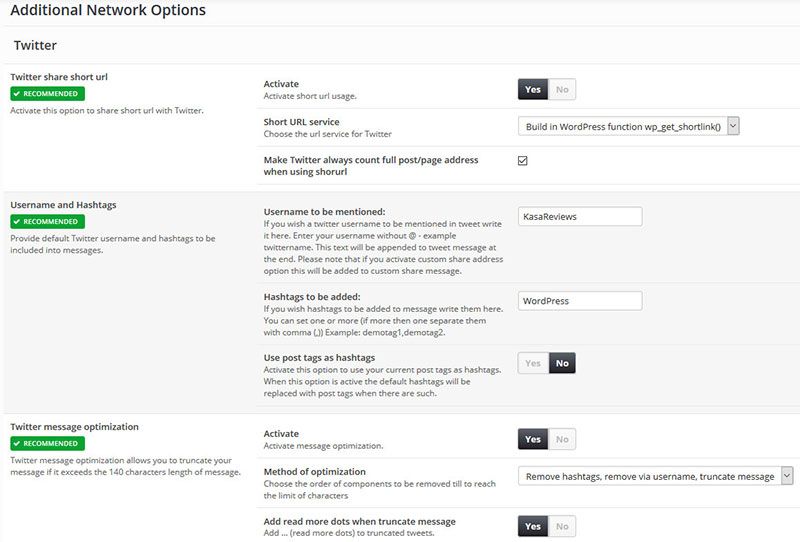Click the Twitter section header
The width and height of the screenshot is (800, 542).
[x=36, y=46]
